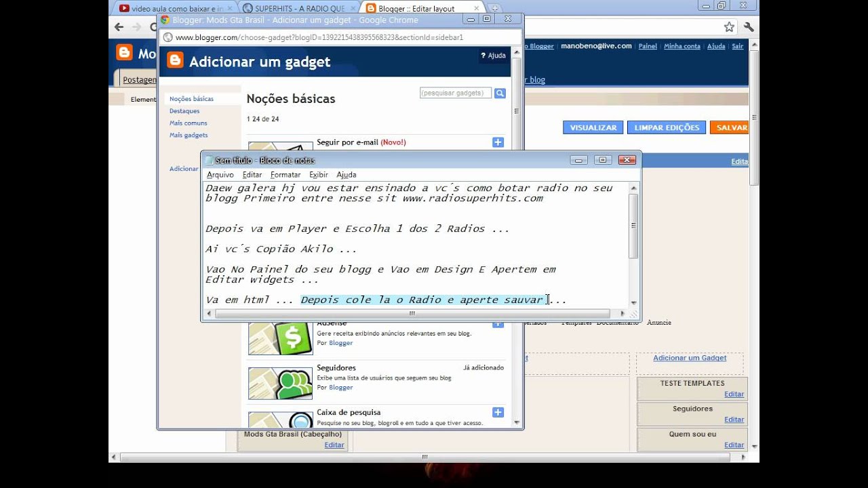
Task: Click the Adicionar um Gadget link on the layout
Action: tap(690, 358)
